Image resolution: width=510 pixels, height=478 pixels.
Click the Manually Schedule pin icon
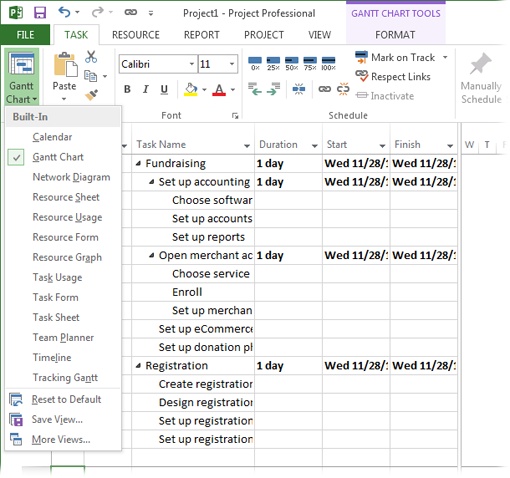(x=480, y=63)
